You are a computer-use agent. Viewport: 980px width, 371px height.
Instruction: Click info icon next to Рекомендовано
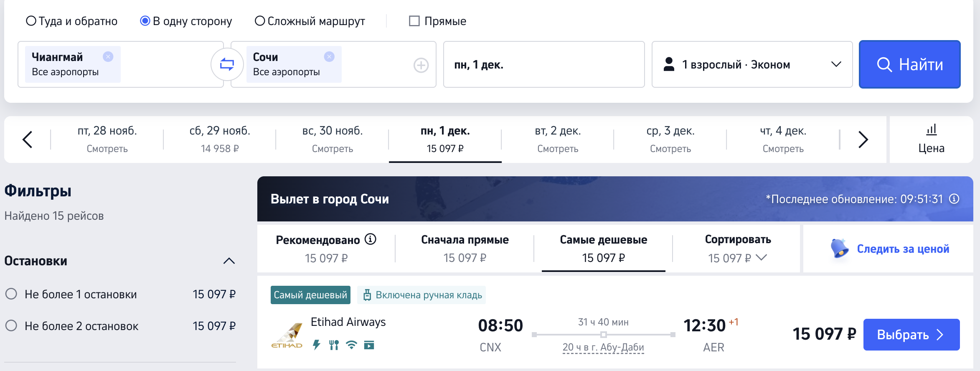[371, 239]
